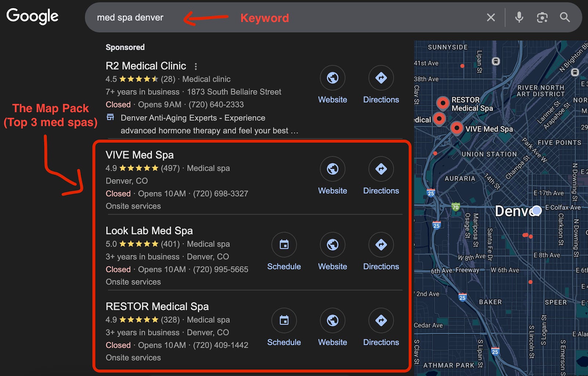Select the VIVE Med Spa map pin

(457, 128)
